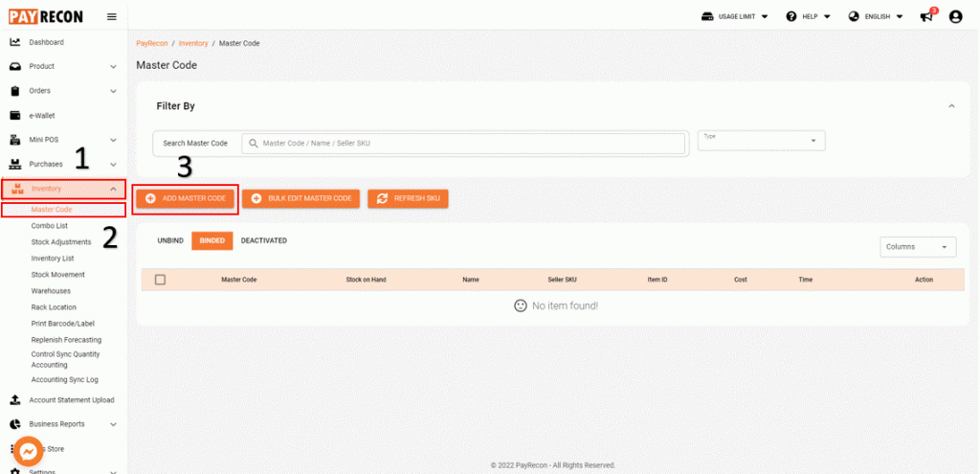Click the Purchases icon in sidebar

[x=15, y=164]
